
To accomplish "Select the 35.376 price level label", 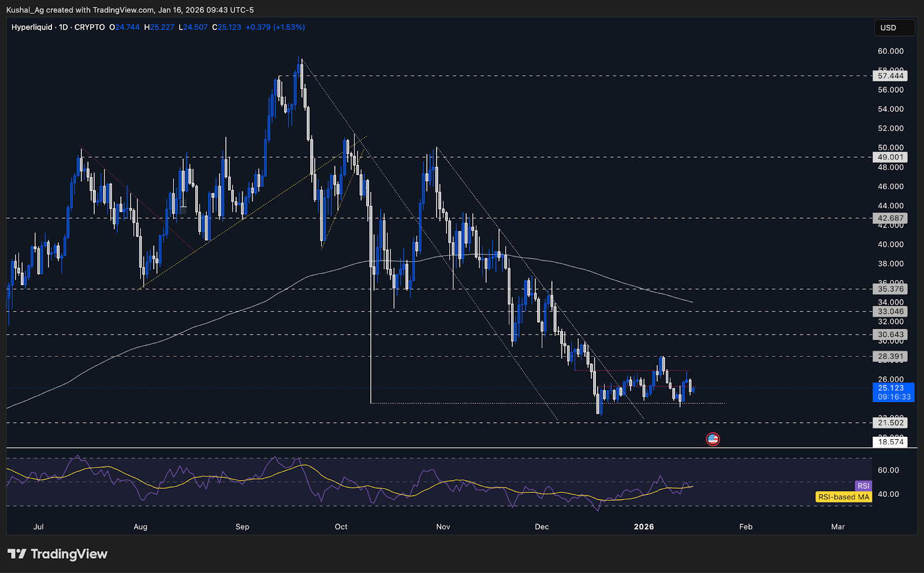I will tap(890, 289).
